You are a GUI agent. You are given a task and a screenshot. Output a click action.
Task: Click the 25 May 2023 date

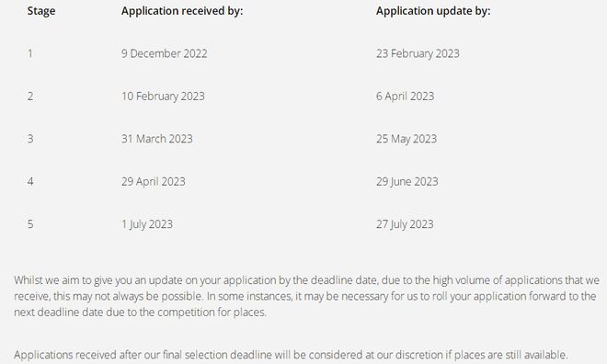(x=407, y=139)
